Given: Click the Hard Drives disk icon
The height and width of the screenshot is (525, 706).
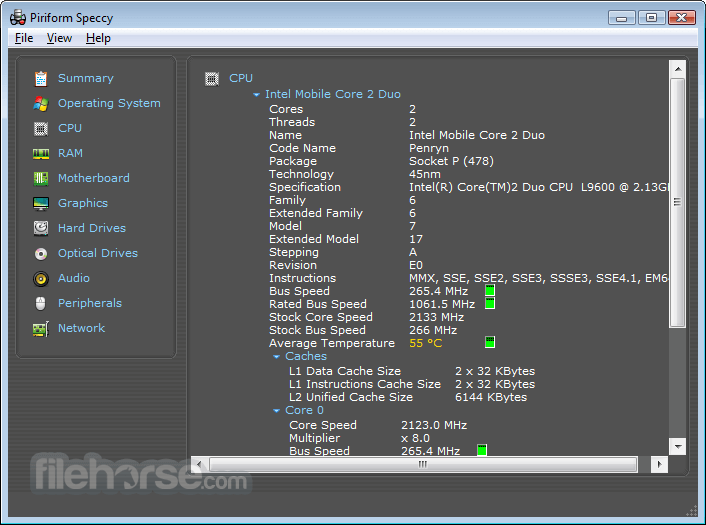Looking at the screenshot, I should click(41, 228).
